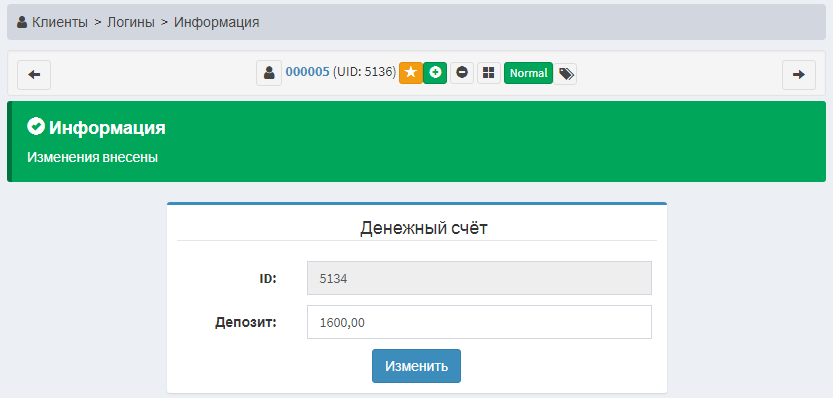The width and height of the screenshot is (833, 398).
Task: Select Информация breadcrumb item
Action: [217, 22]
